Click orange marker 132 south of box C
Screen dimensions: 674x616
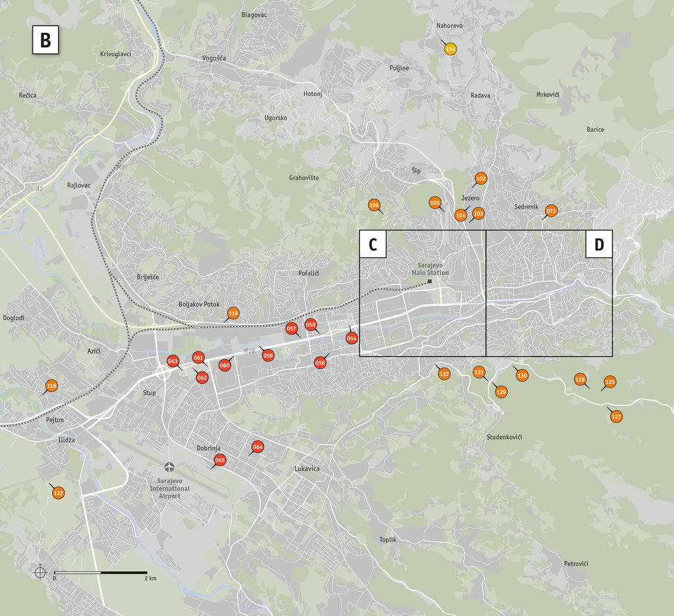[444, 374]
